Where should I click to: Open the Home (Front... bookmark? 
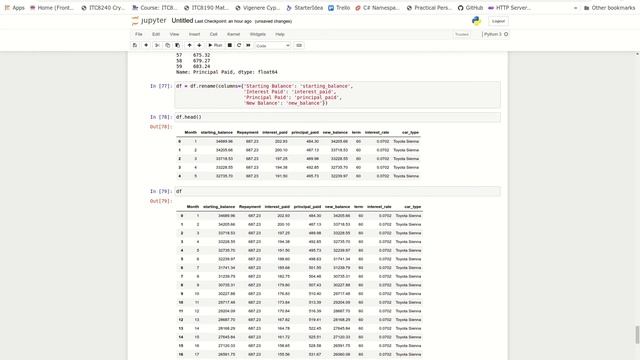click(x=52, y=8)
